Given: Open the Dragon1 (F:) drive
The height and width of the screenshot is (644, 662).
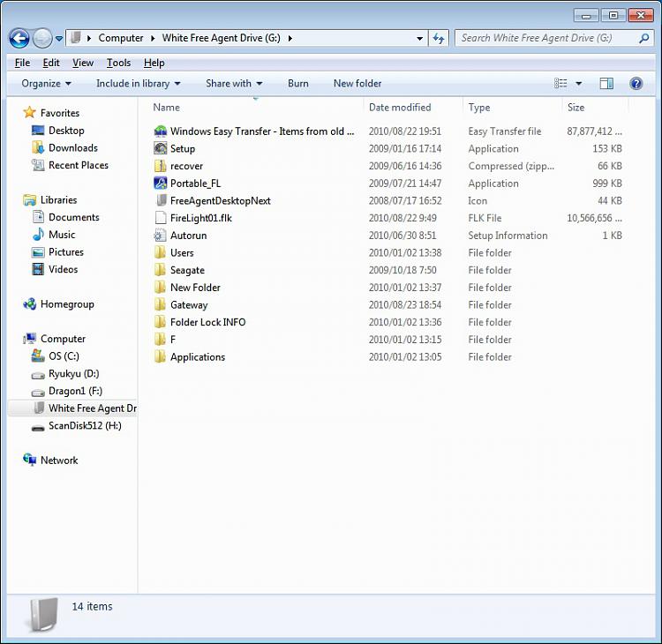Looking at the screenshot, I should coord(75,391).
